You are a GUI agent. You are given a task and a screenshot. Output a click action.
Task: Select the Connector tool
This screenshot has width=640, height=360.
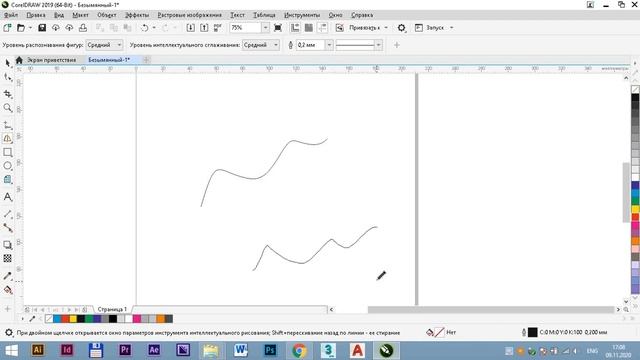(x=7, y=228)
